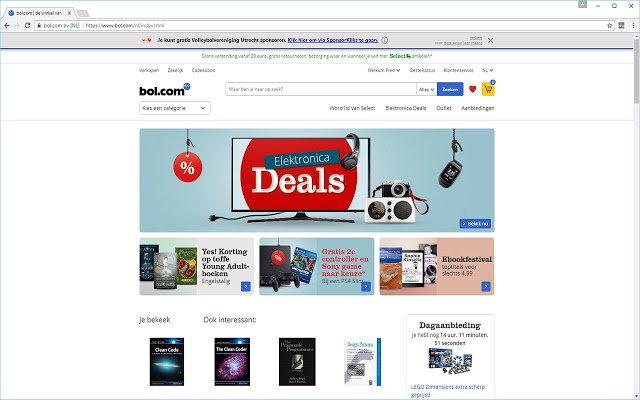Open the Alles search filter dropdown
This screenshot has height=400, width=640.
click(427, 89)
